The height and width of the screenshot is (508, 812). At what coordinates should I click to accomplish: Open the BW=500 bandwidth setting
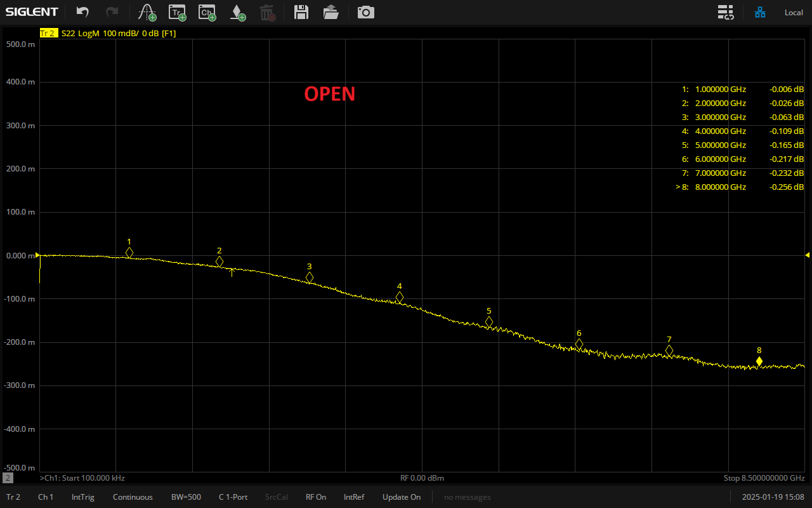(186, 497)
